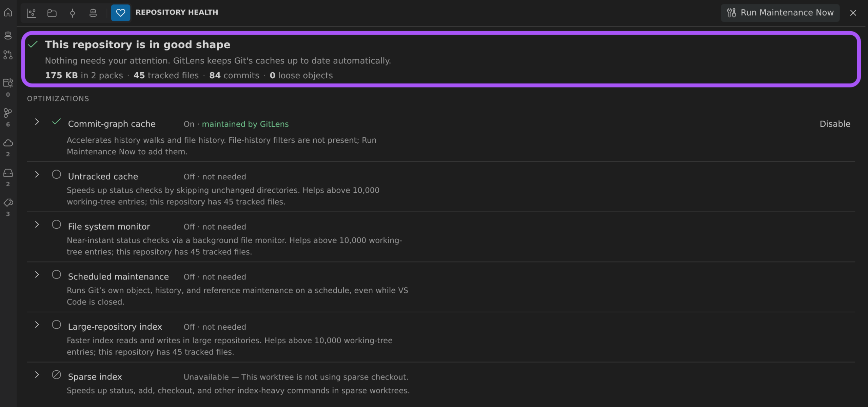The height and width of the screenshot is (407, 868).
Task: Click the 'Sparse index' label
Action: pyautogui.click(x=95, y=377)
